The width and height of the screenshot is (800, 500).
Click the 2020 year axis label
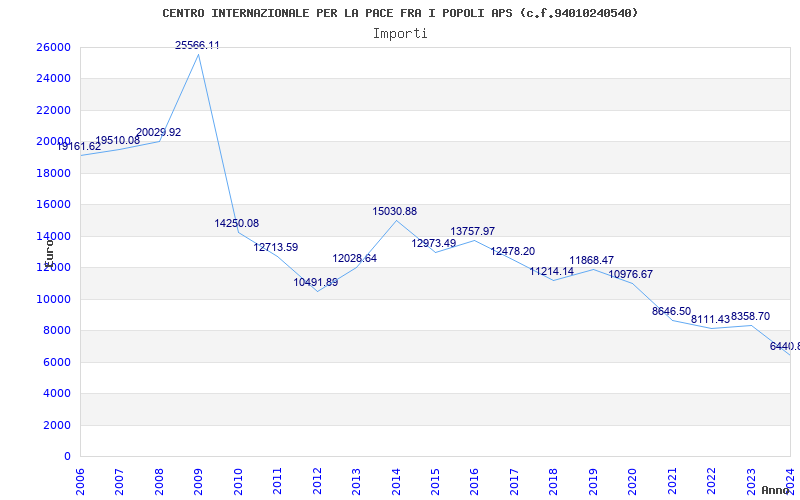pyautogui.click(x=632, y=479)
